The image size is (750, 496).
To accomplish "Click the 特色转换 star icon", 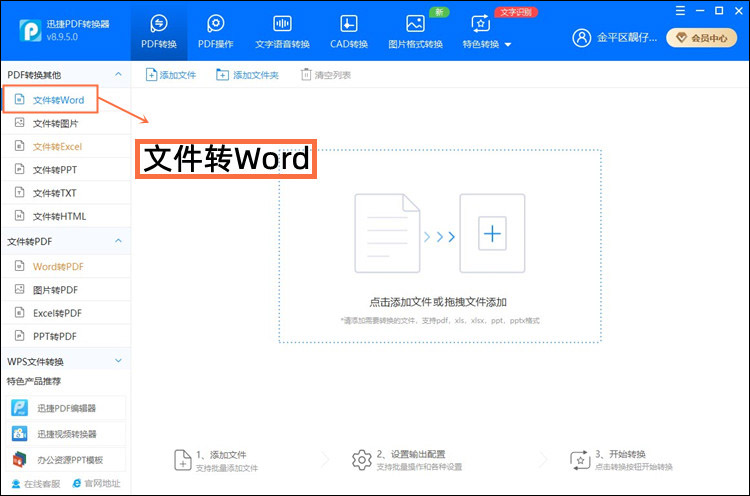I will pos(481,23).
